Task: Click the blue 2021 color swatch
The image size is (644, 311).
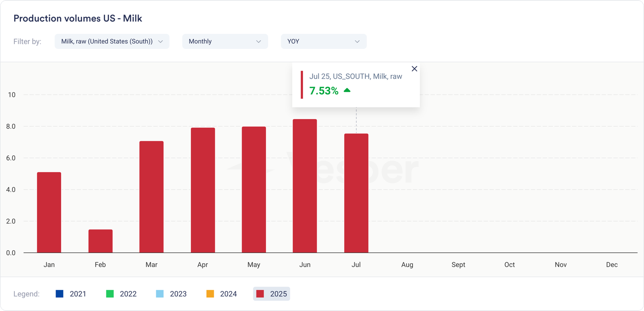Action: tap(60, 294)
